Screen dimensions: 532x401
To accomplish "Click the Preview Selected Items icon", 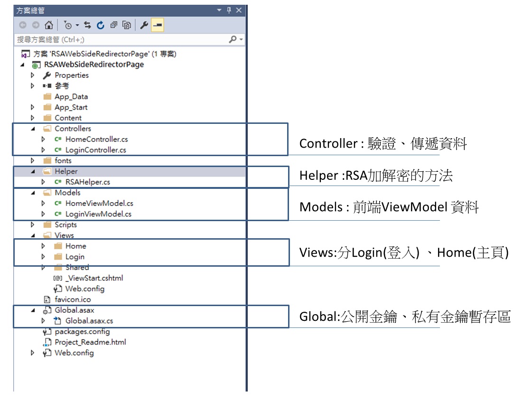I will click(x=158, y=24).
